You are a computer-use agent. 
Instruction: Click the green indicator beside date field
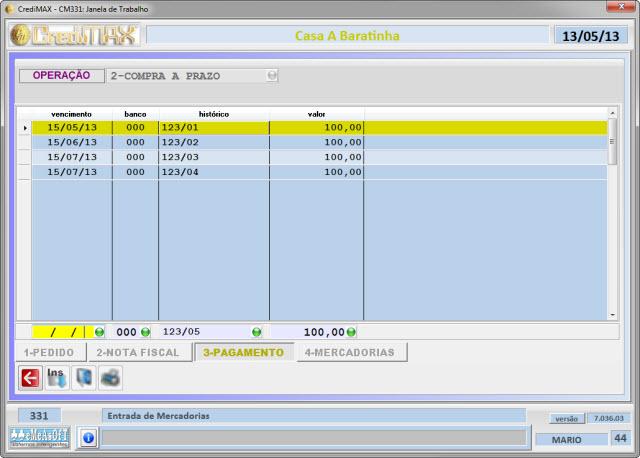tap(99, 332)
